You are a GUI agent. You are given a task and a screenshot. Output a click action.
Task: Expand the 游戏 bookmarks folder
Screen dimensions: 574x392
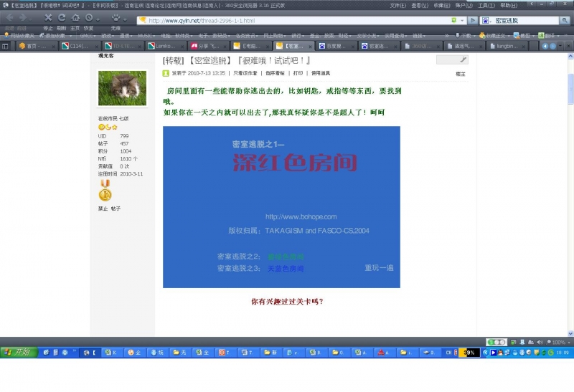(107, 35)
